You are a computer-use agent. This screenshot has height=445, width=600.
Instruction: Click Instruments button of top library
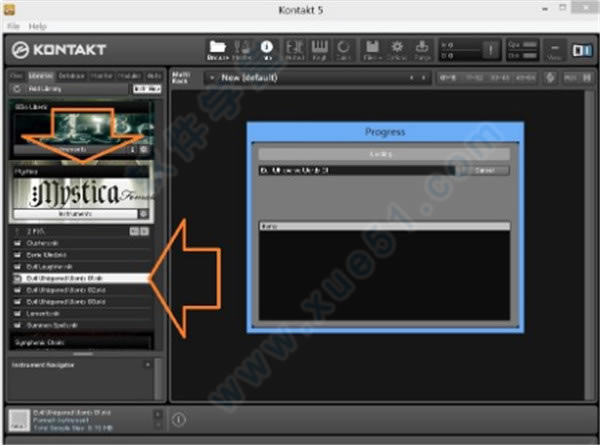pyautogui.click(x=70, y=149)
